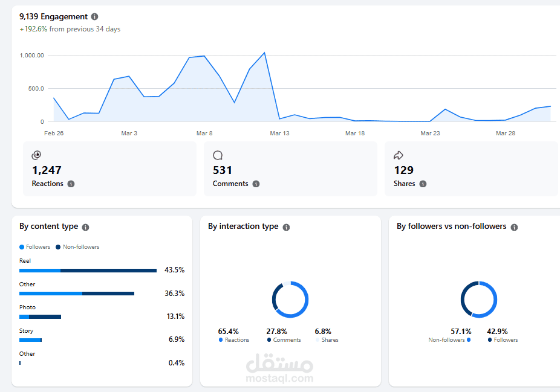Click the info icon beside Reactions
This screenshot has width=560, height=392.
pos(71,184)
